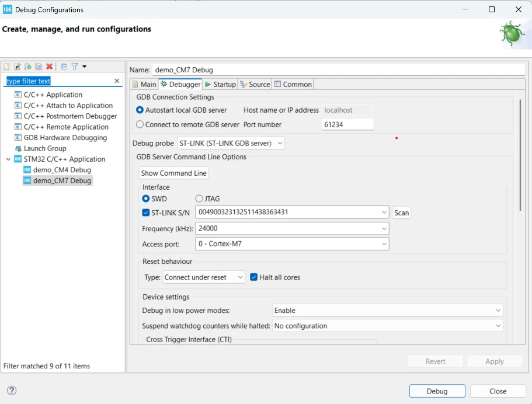The image size is (532, 404).
Task: Click the filter funnel icon
Action: (x=75, y=67)
